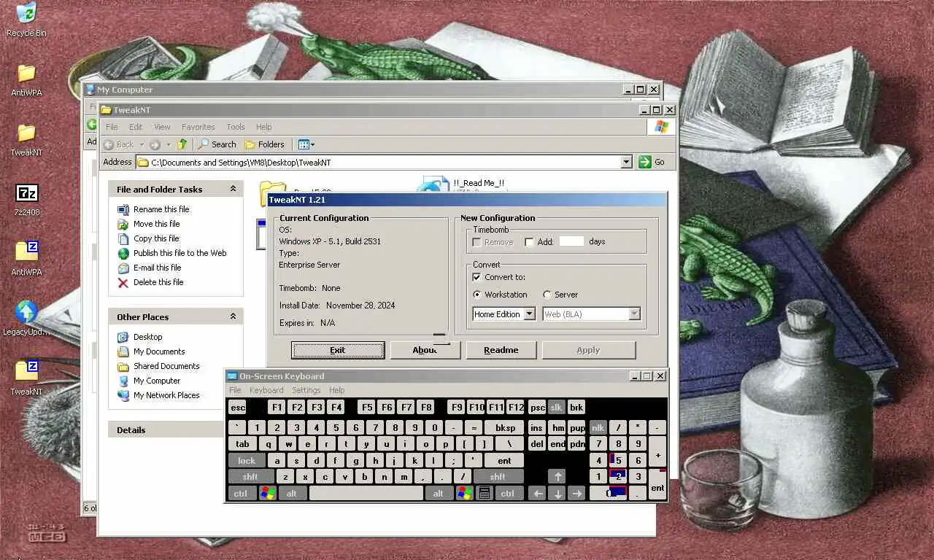Open On-Screen Keyboard Settings menu
This screenshot has height=560, width=934.
(306, 390)
